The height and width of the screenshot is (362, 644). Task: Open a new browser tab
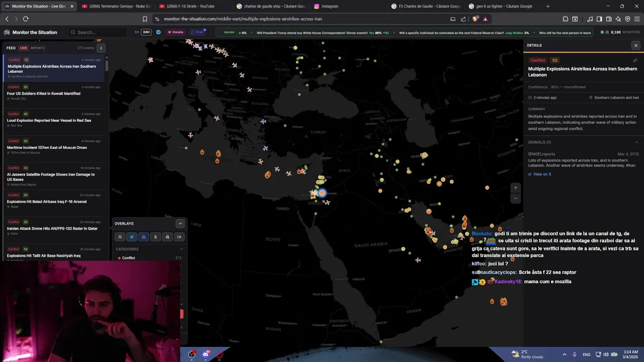coord(548,6)
